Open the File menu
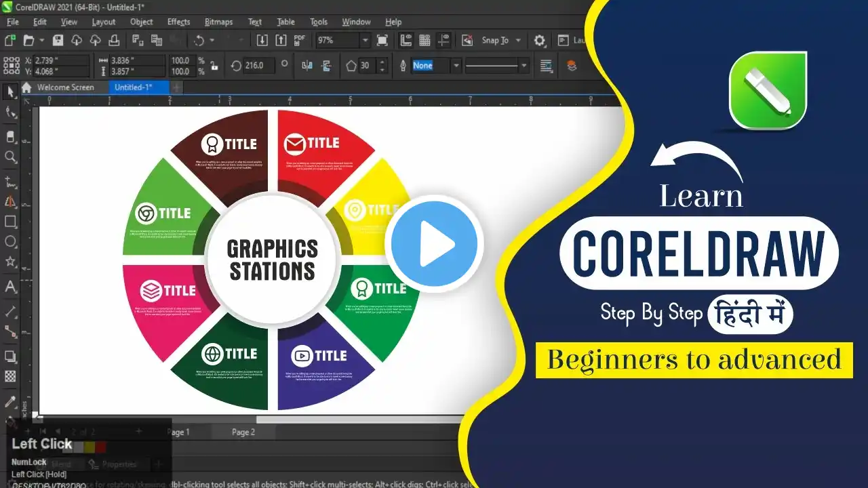The width and height of the screenshot is (868, 488). tap(12, 22)
